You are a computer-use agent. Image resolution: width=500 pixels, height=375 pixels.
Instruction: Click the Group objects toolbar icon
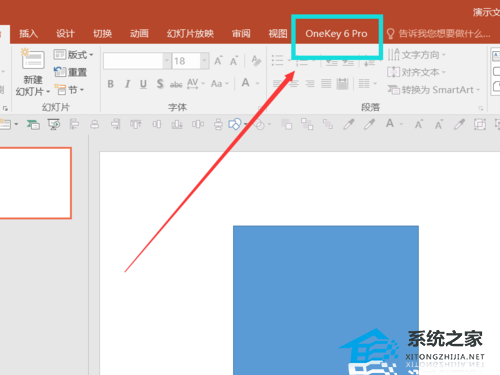coord(307,124)
